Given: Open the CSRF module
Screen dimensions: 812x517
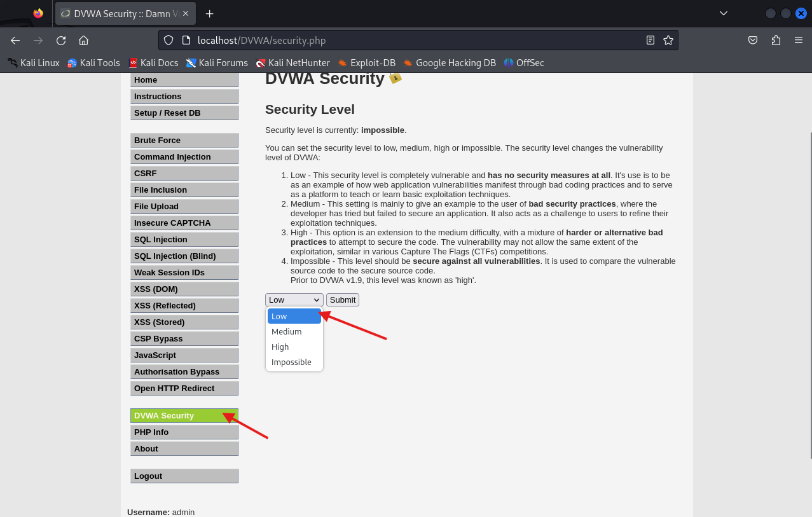Looking at the screenshot, I should [x=184, y=174].
